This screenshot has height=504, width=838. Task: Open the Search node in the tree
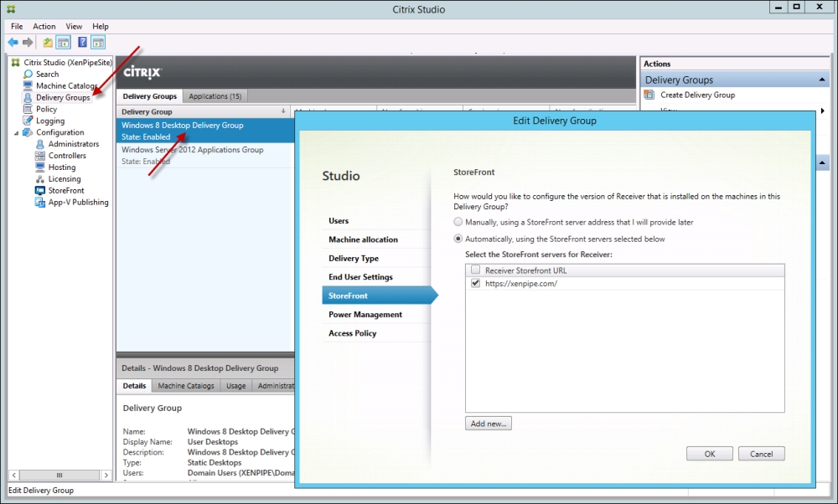point(47,75)
